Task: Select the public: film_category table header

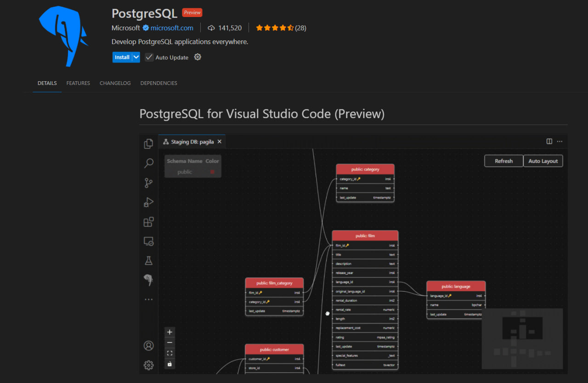Action: tap(274, 283)
